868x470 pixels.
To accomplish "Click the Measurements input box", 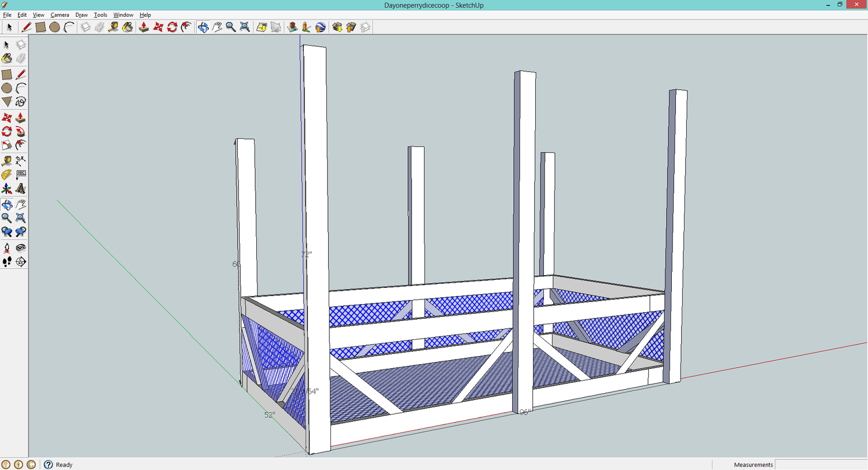I will click(x=821, y=465).
